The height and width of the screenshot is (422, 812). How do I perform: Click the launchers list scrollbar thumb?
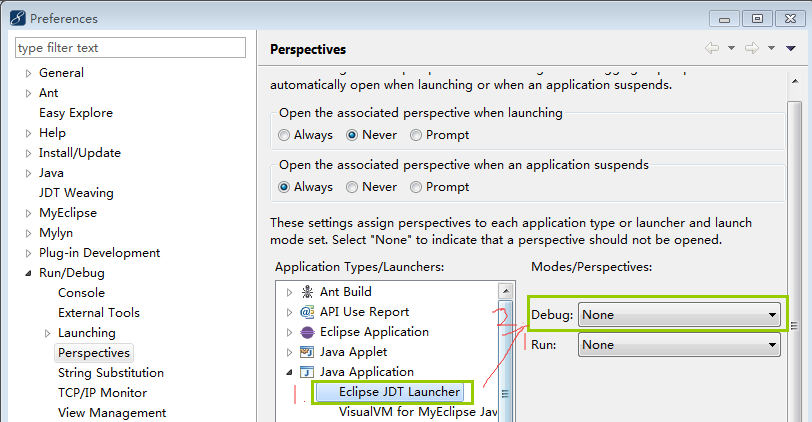pos(505,360)
